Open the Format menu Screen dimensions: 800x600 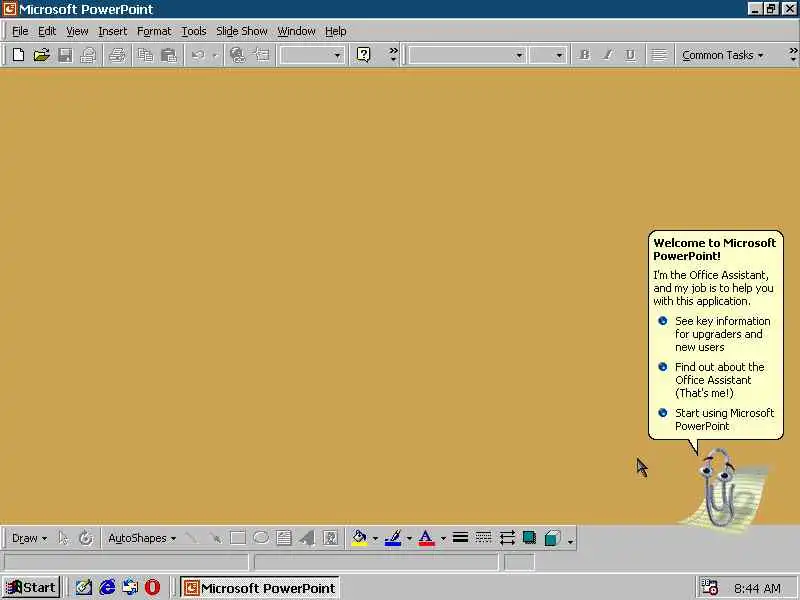point(154,31)
